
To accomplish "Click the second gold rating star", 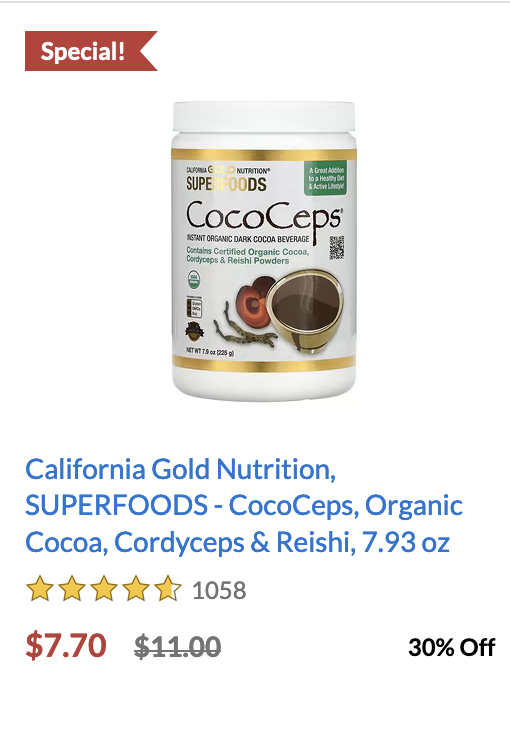I will point(72,589).
